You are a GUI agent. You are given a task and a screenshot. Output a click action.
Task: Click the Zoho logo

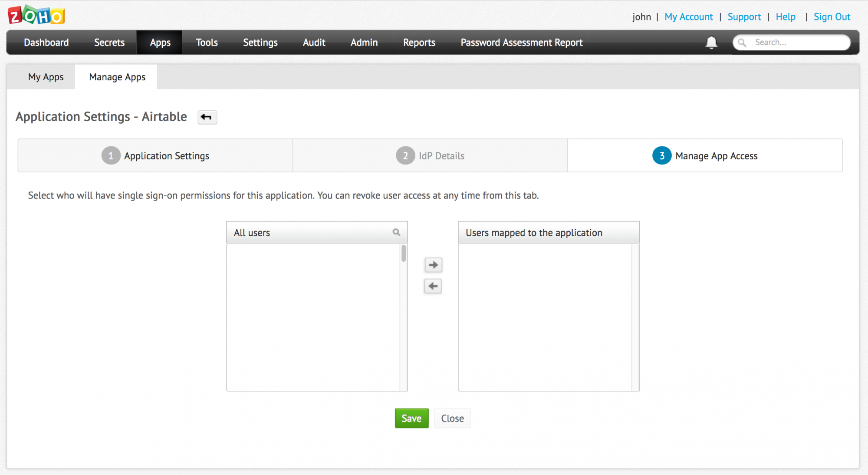(x=36, y=16)
